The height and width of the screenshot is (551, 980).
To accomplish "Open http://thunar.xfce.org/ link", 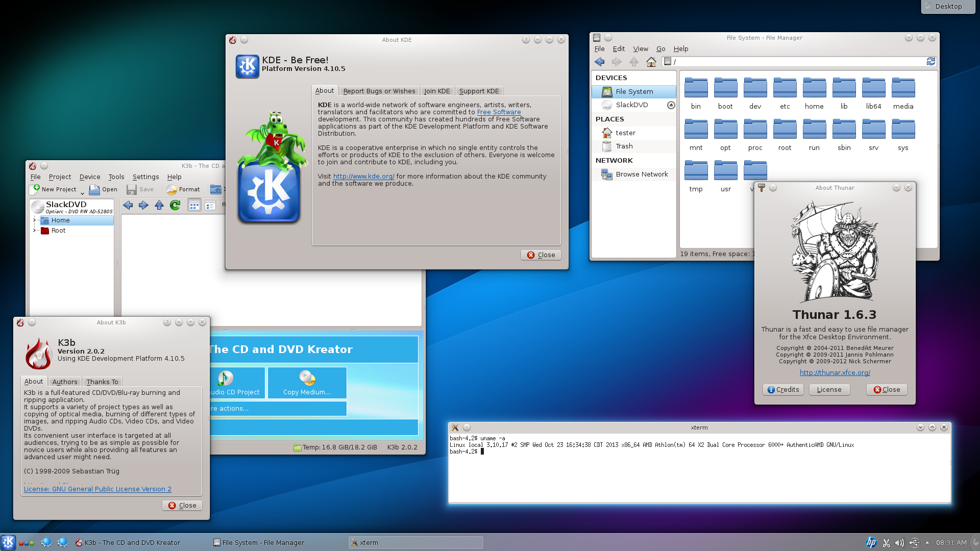I will 835,373.
